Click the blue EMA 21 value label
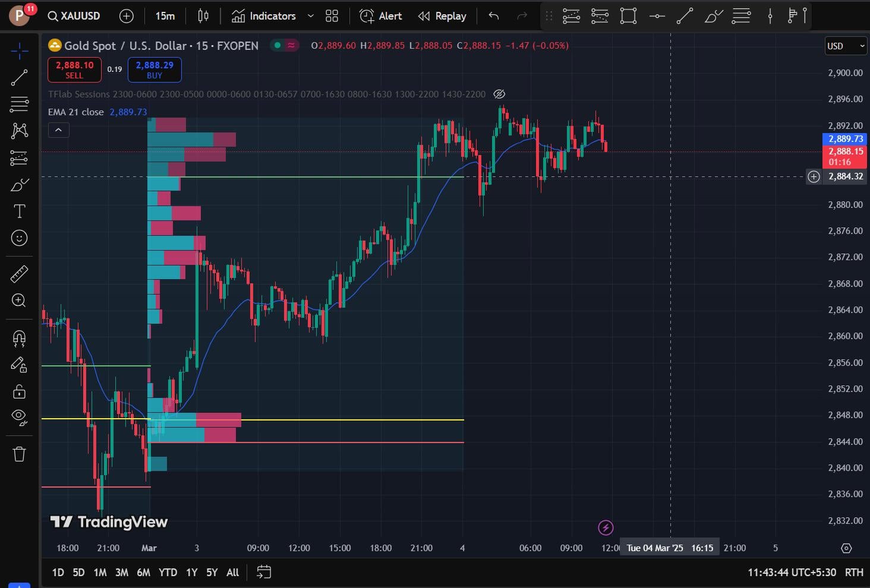 (x=128, y=112)
